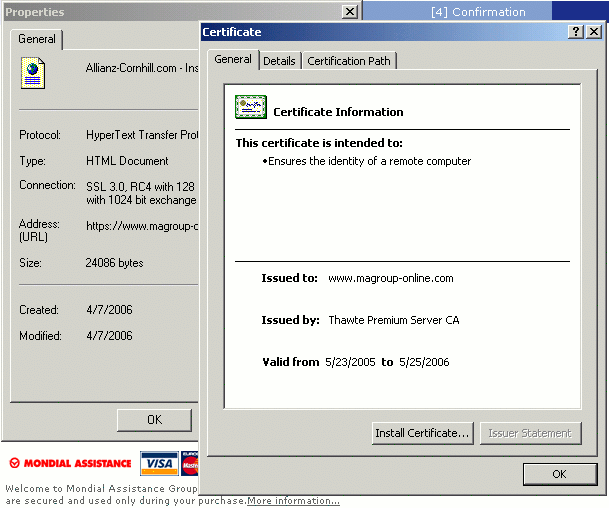Image resolution: width=609 pixels, height=508 pixels.
Task: Click the HTML Document type value
Action: pos(127,161)
